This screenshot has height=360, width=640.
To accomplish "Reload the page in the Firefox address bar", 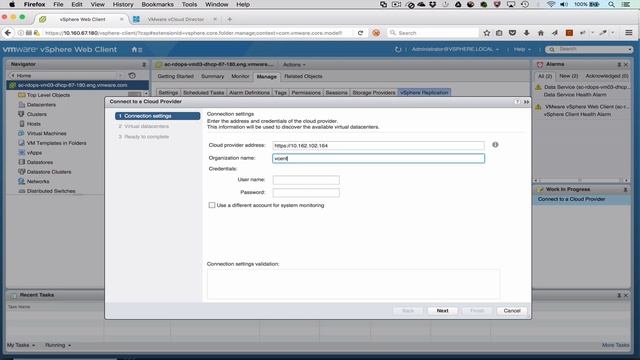I will (360, 33).
